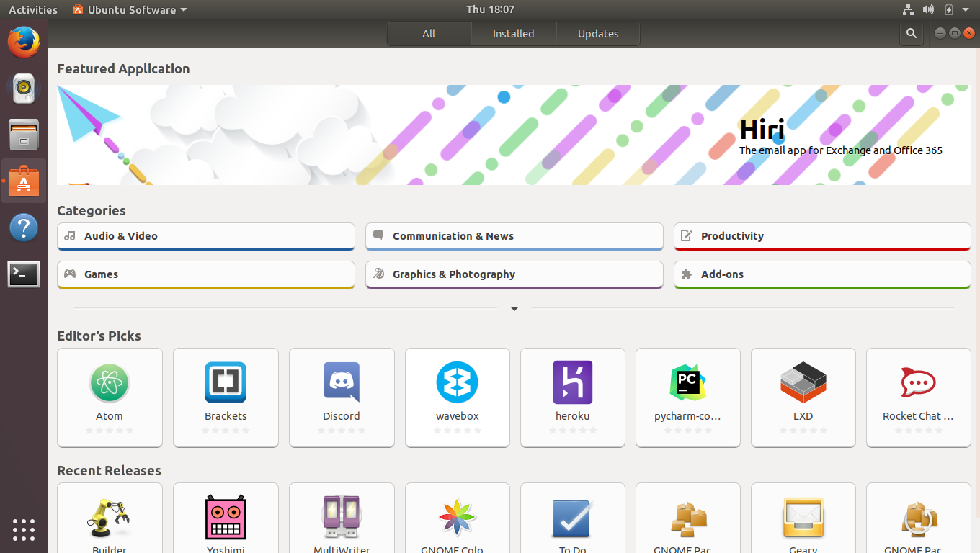980x553 pixels.
Task: Open the Games category
Action: coord(206,274)
